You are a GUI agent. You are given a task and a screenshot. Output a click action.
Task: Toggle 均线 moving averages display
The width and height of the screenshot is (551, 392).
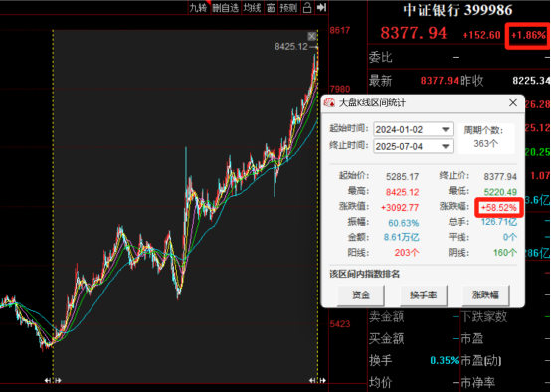252,8
